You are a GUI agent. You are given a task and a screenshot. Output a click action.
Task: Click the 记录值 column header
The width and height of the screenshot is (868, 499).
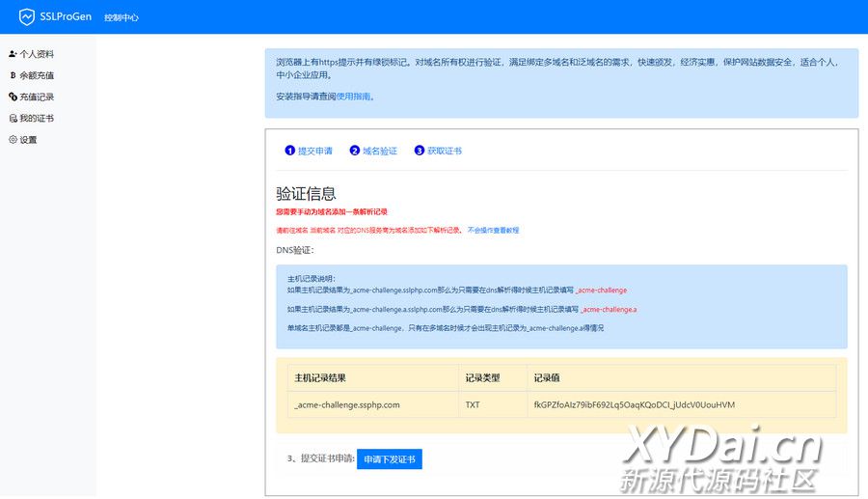[x=547, y=377]
